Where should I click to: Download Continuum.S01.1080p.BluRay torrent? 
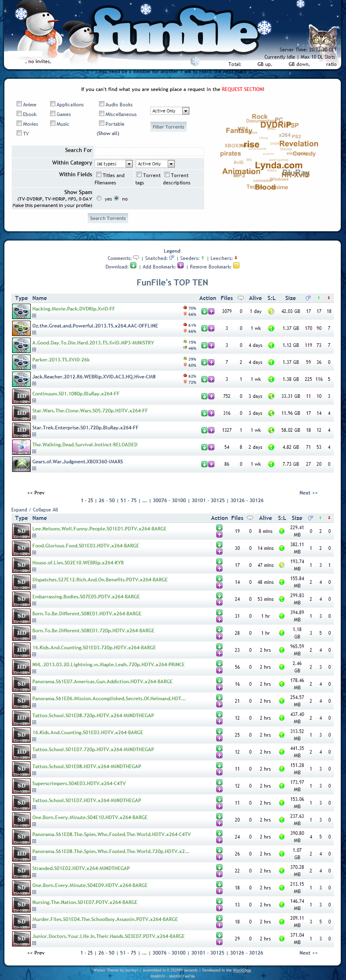[205, 396]
